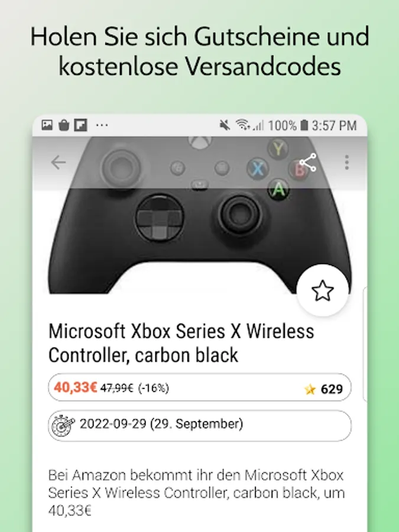Click the stopwatch expiry icon
This screenshot has height=532, width=399.
pyautogui.click(x=63, y=426)
